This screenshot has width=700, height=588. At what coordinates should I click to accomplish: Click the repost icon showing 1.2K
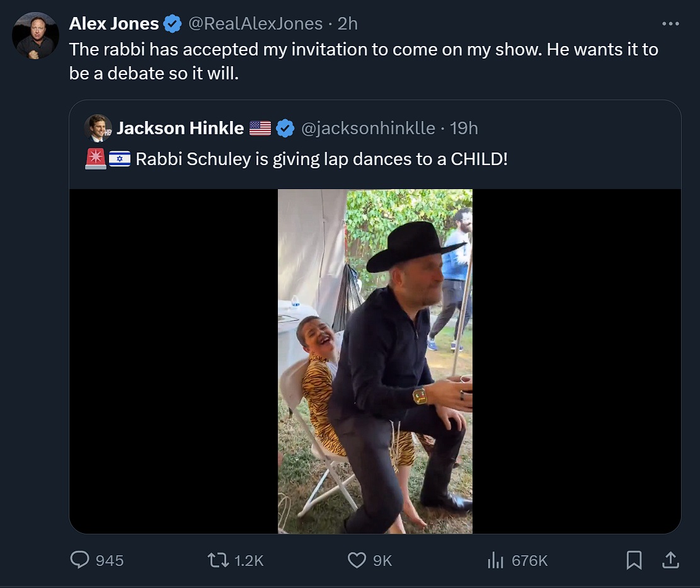218,560
